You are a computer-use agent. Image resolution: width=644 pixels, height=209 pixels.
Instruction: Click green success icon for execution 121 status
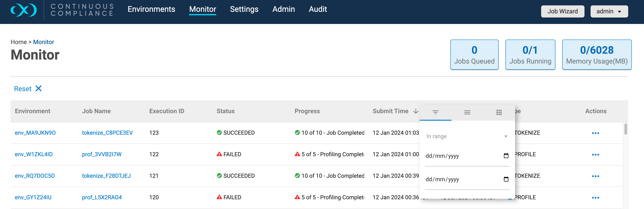pyautogui.click(x=219, y=175)
